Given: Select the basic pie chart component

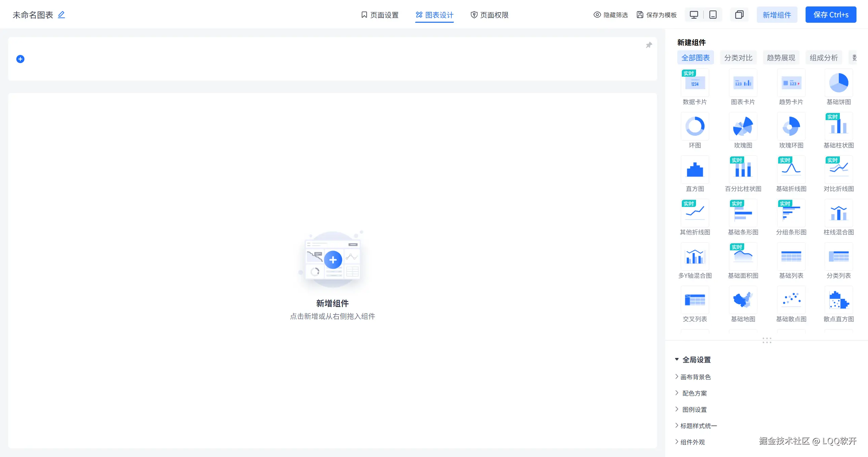Looking at the screenshot, I should (x=838, y=83).
